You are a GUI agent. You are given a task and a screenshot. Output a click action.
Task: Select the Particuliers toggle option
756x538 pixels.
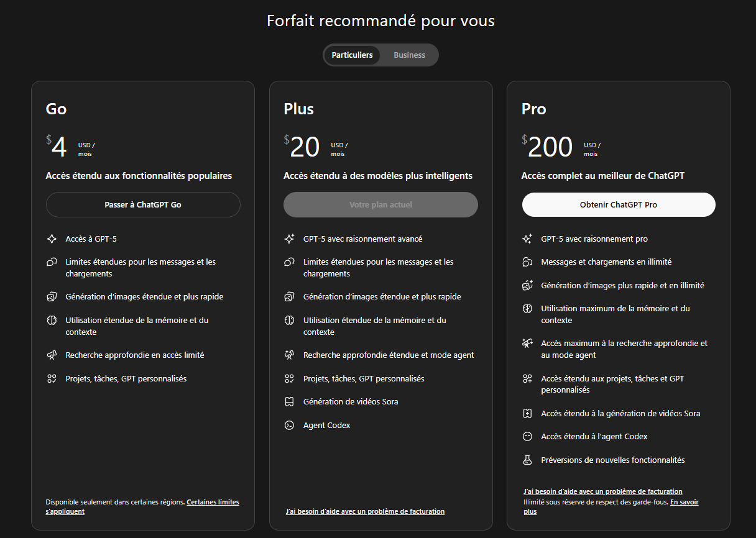point(352,55)
